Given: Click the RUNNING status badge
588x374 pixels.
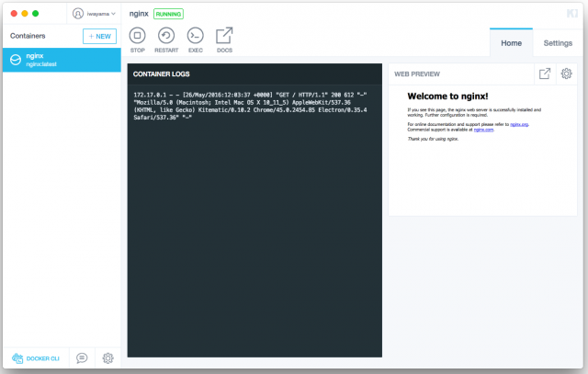Looking at the screenshot, I should tap(168, 14).
